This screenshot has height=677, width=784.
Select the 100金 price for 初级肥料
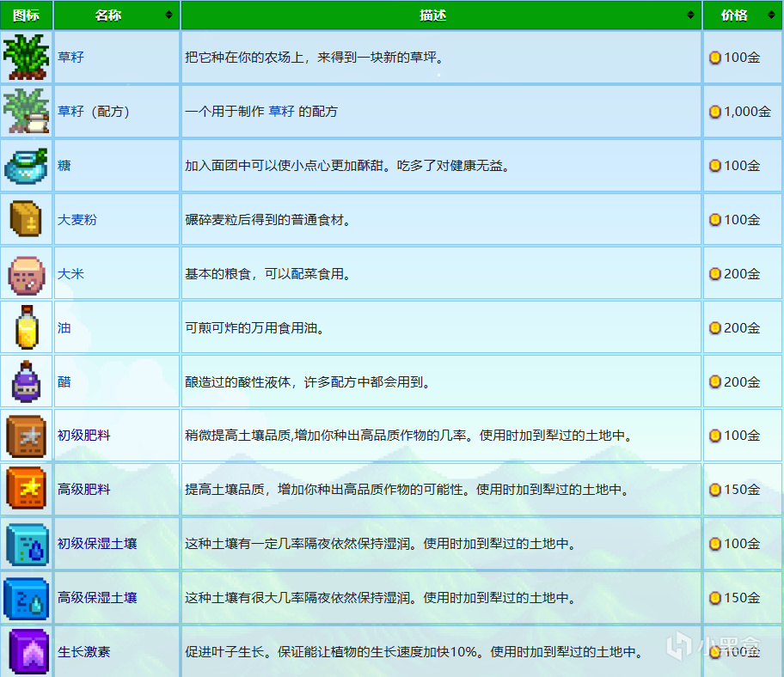click(x=742, y=436)
